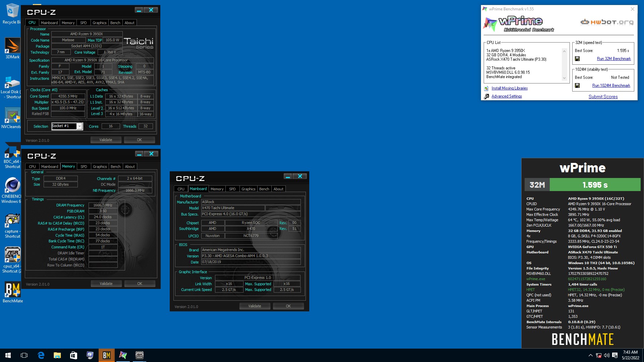This screenshot has width=644, height=362.
Task: Click OK in the Mainboard tab window
Action: pyautogui.click(x=288, y=306)
